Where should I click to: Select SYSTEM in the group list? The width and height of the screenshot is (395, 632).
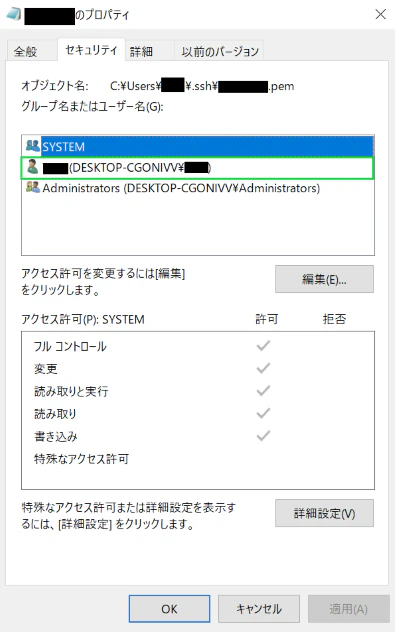tap(198, 146)
